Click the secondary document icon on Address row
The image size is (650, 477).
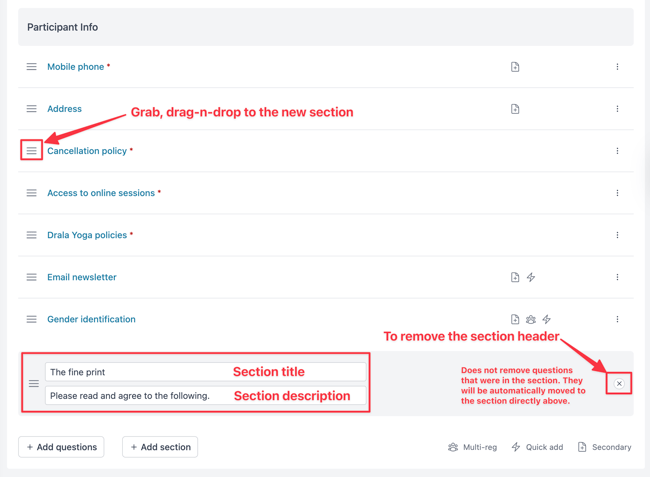coord(515,109)
